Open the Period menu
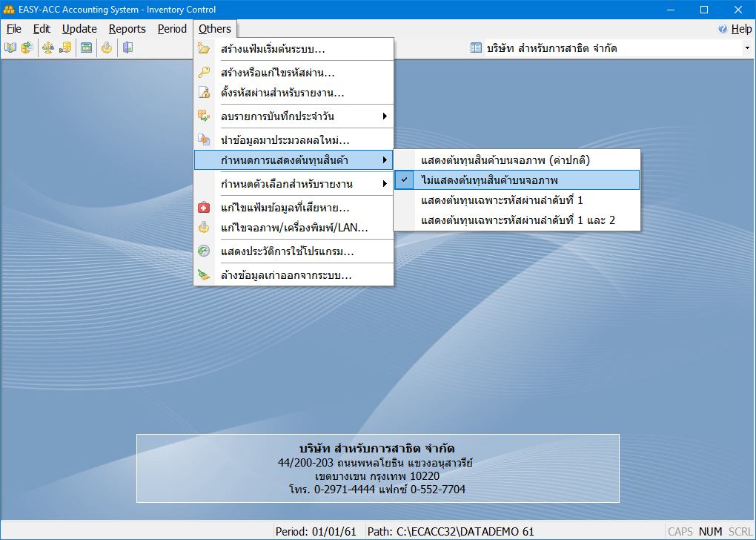Image resolution: width=756 pixels, height=540 pixels. pyautogui.click(x=172, y=29)
